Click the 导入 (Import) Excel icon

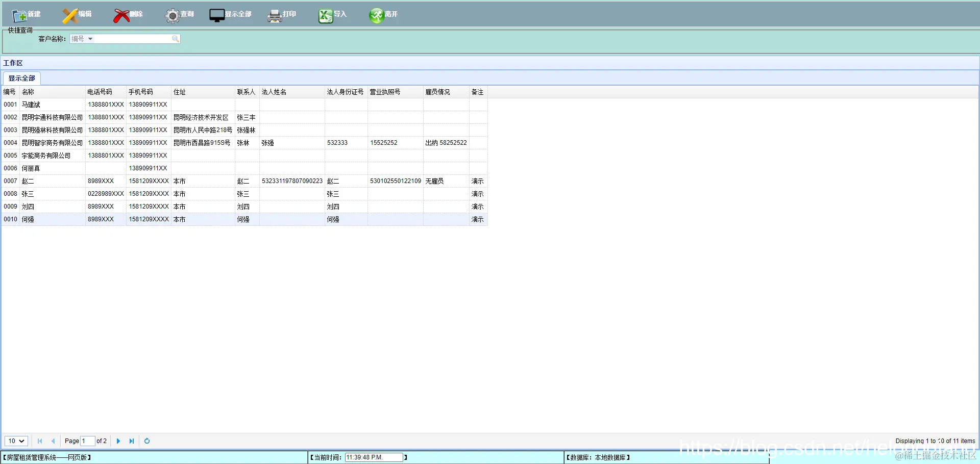pos(326,16)
